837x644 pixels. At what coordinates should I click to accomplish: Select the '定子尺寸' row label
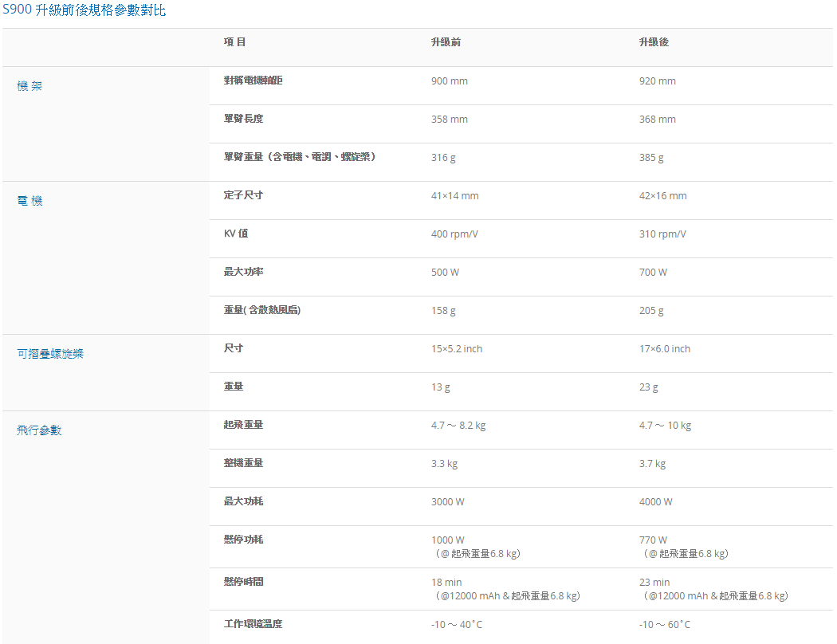point(243,195)
